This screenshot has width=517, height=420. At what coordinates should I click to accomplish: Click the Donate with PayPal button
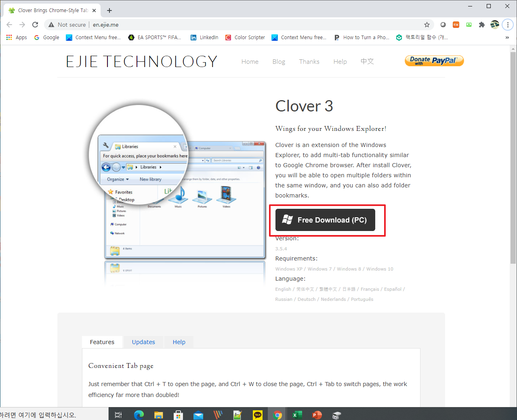(434, 61)
